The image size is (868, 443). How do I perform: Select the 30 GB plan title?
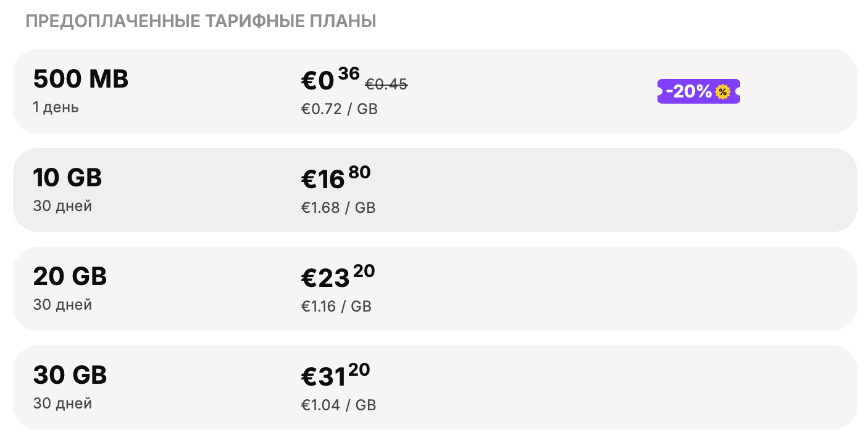coord(70,375)
